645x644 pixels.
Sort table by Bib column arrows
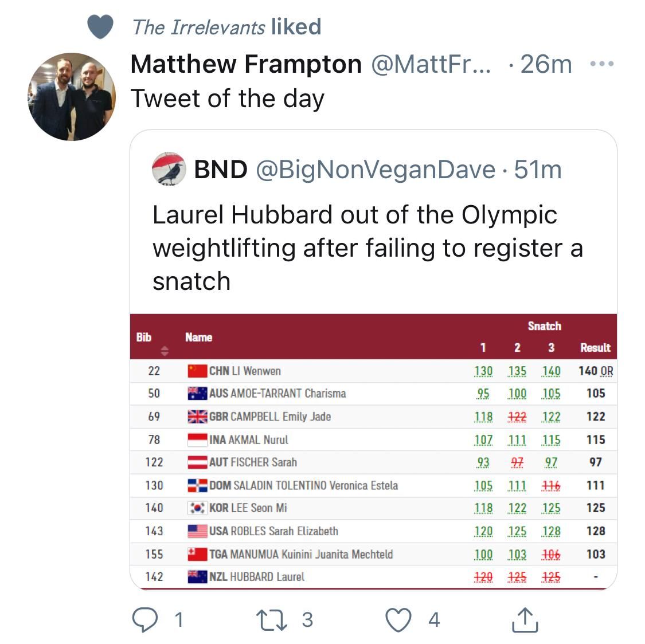coord(165,350)
